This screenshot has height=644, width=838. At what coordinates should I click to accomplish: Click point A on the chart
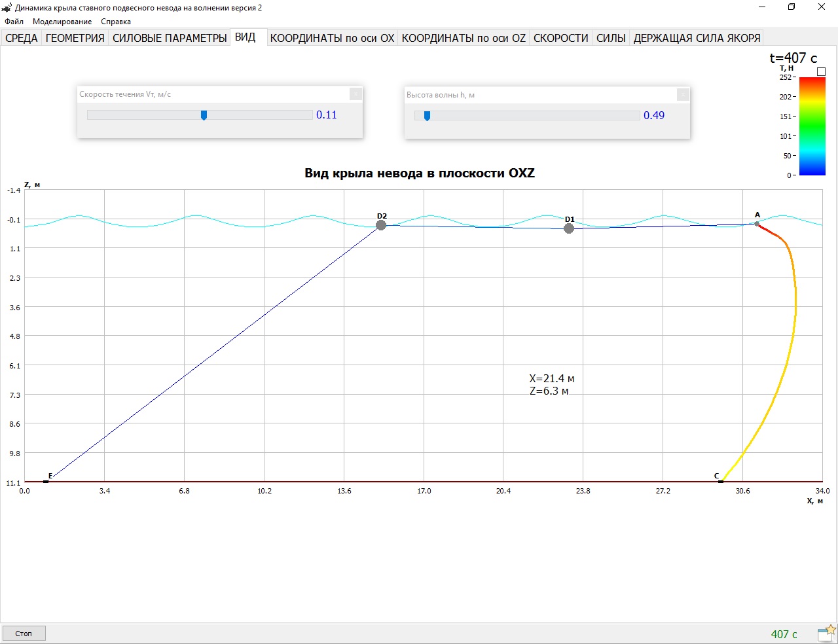(757, 224)
